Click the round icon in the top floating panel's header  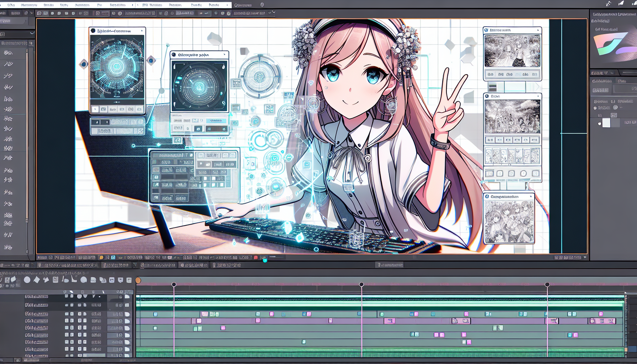click(93, 31)
